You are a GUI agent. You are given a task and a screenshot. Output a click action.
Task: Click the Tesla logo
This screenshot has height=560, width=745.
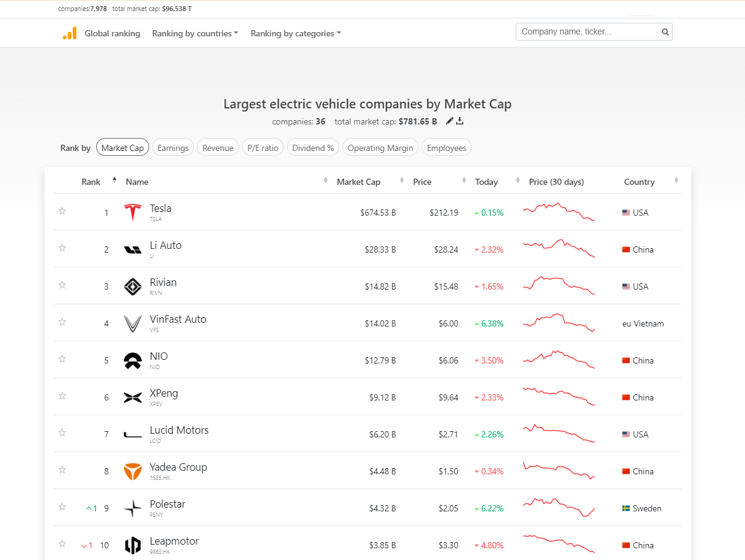(132, 212)
